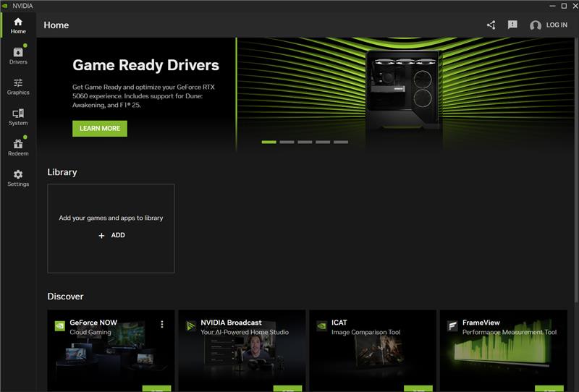Click 'Your AI-Powered Home Studio' subtitle
This screenshot has height=392, width=579.
(245, 332)
